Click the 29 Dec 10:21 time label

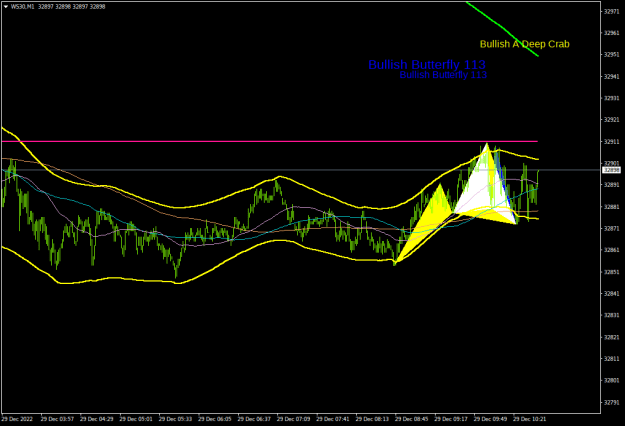click(x=529, y=419)
